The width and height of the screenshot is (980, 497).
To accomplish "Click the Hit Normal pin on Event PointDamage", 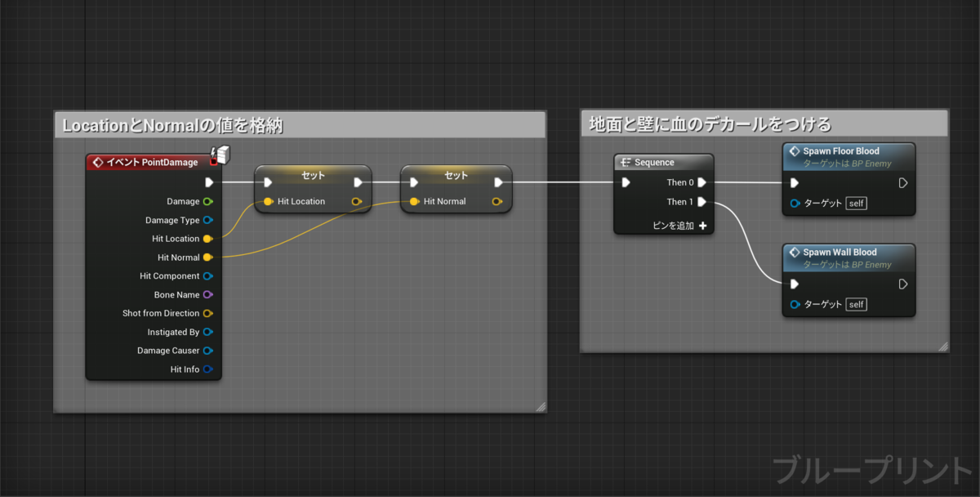I will [207, 257].
